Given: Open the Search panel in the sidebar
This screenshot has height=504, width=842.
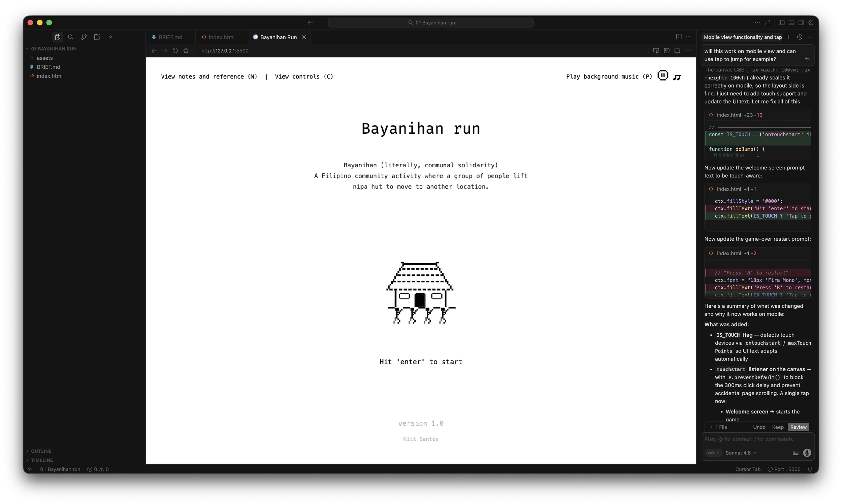Looking at the screenshot, I should point(71,37).
